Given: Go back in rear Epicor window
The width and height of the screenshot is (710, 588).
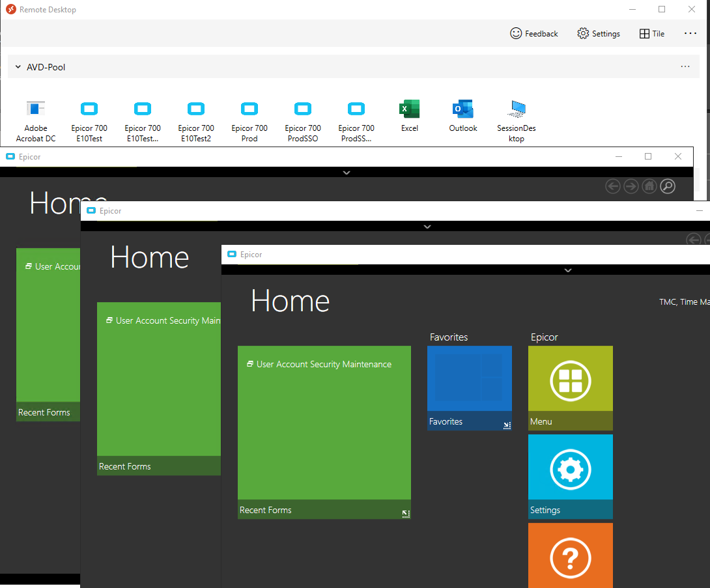Looking at the screenshot, I should [x=613, y=186].
